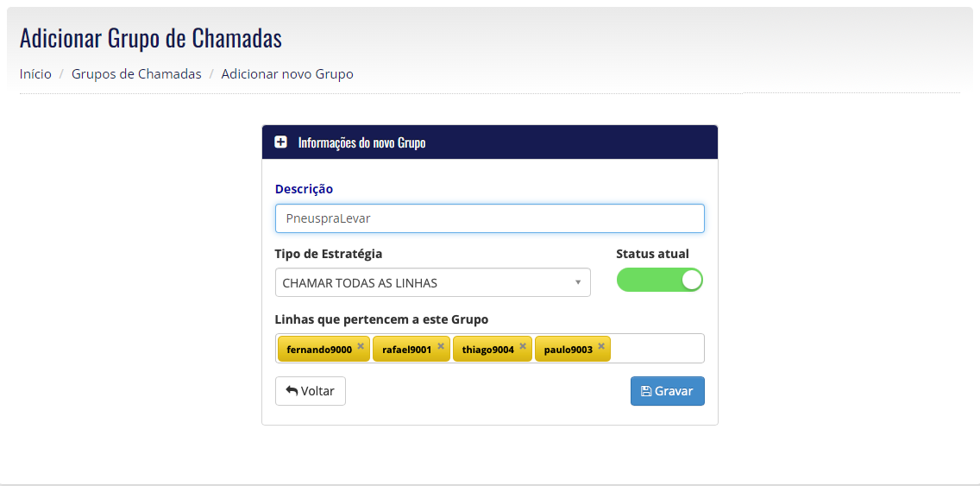This screenshot has height=486, width=980.
Task: Click the back arrow icon on Voltar
Action: coord(292,391)
